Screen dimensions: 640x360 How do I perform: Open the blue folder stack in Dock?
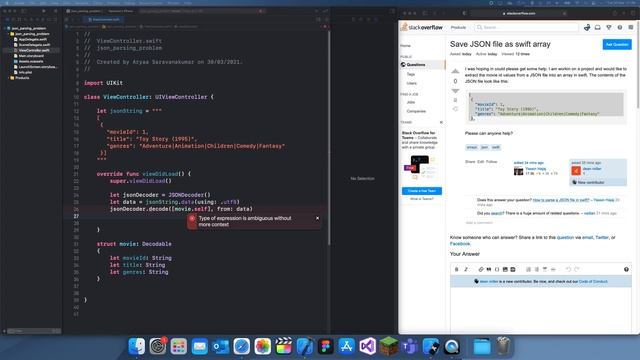click(482, 347)
